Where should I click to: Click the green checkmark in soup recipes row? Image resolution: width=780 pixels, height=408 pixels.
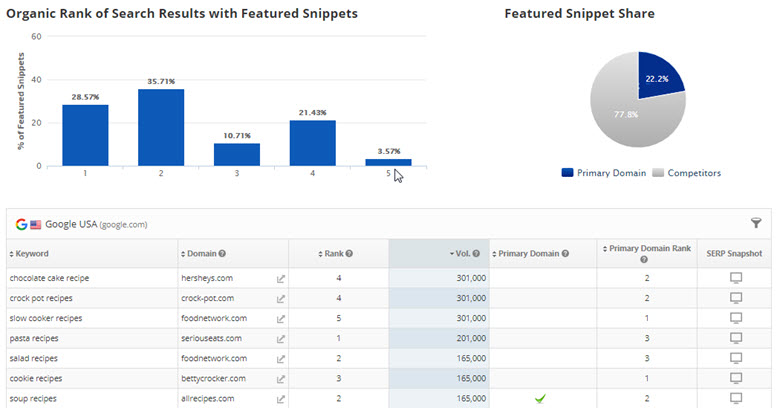540,398
